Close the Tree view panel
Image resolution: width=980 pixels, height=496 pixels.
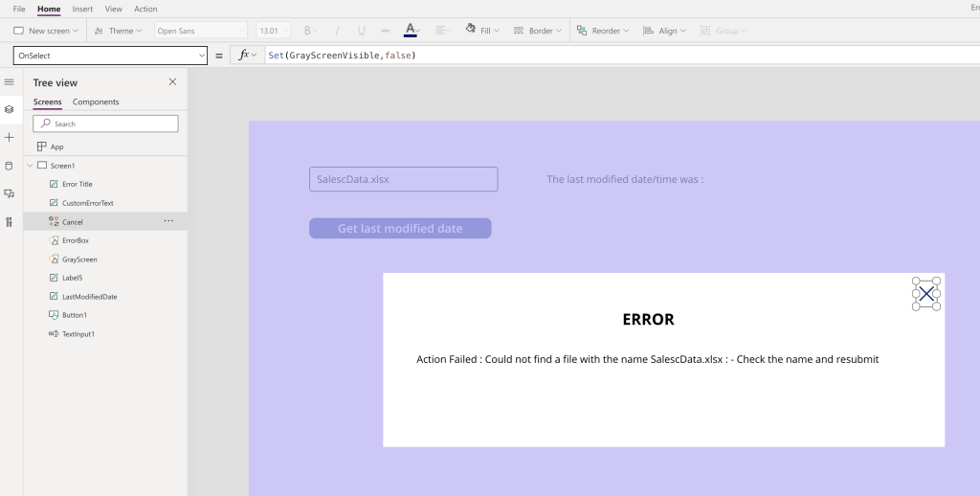pos(172,82)
